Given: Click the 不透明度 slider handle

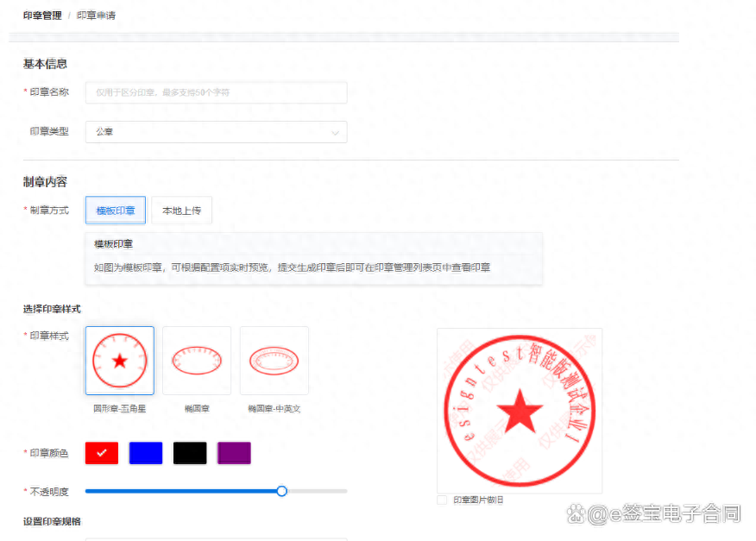Looking at the screenshot, I should tap(282, 491).
